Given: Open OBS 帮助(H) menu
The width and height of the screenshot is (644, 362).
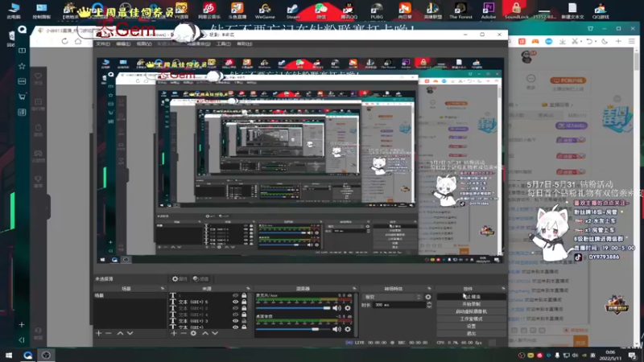Looking at the screenshot, I should pos(245,44).
